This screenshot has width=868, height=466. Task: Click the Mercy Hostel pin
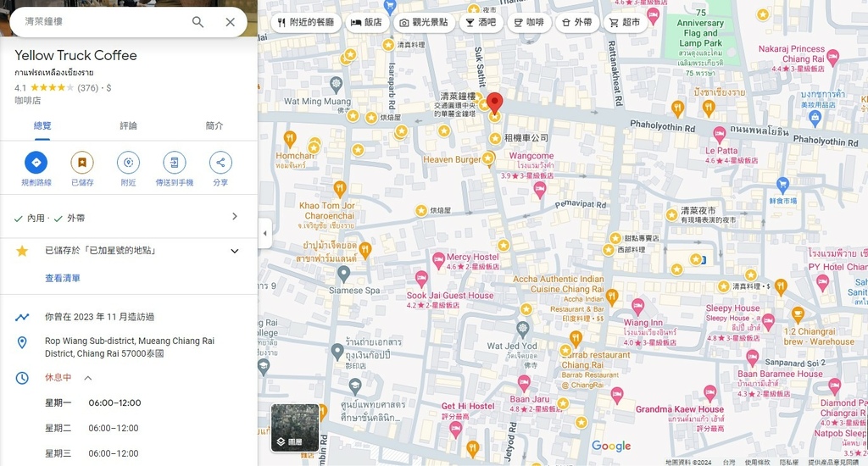pyautogui.click(x=438, y=259)
